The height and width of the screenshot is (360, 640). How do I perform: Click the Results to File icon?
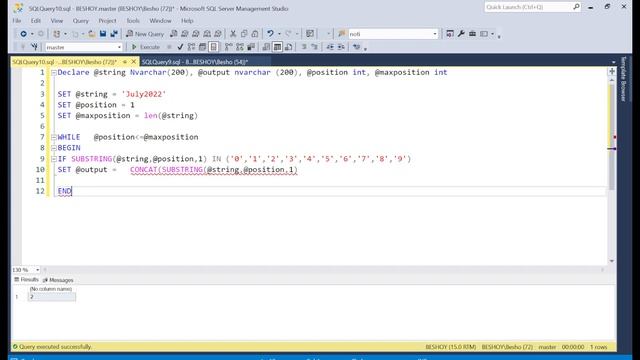click(289, 47)
